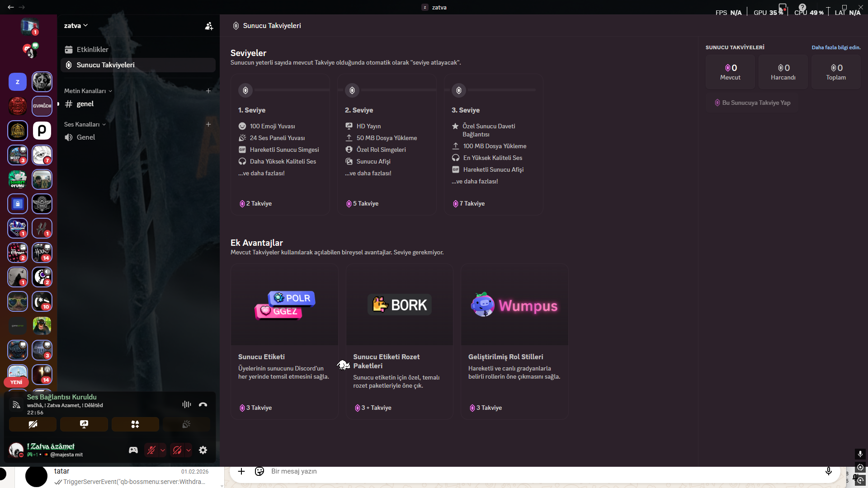868x488 pixels.
Task: Click the YENİ unread badge
Action: pyautogui.click(x=16, y=382)
